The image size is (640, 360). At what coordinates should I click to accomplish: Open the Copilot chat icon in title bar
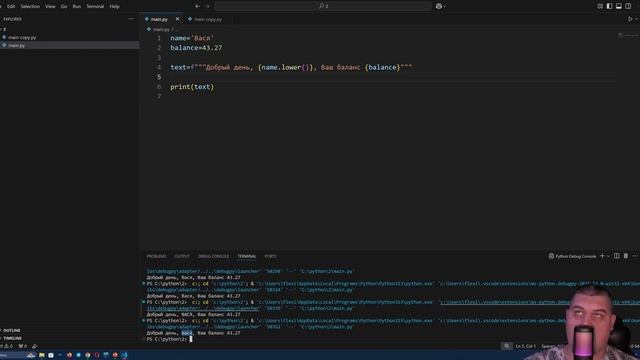pos(438,6)
